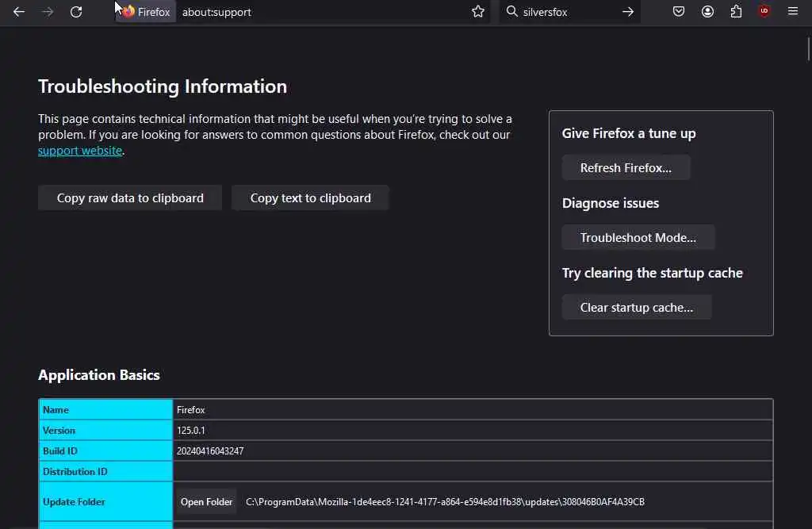Screen dimensions: 812x529
Task: Click the Diagnose issues heading
Action: [x=610, y=203]
